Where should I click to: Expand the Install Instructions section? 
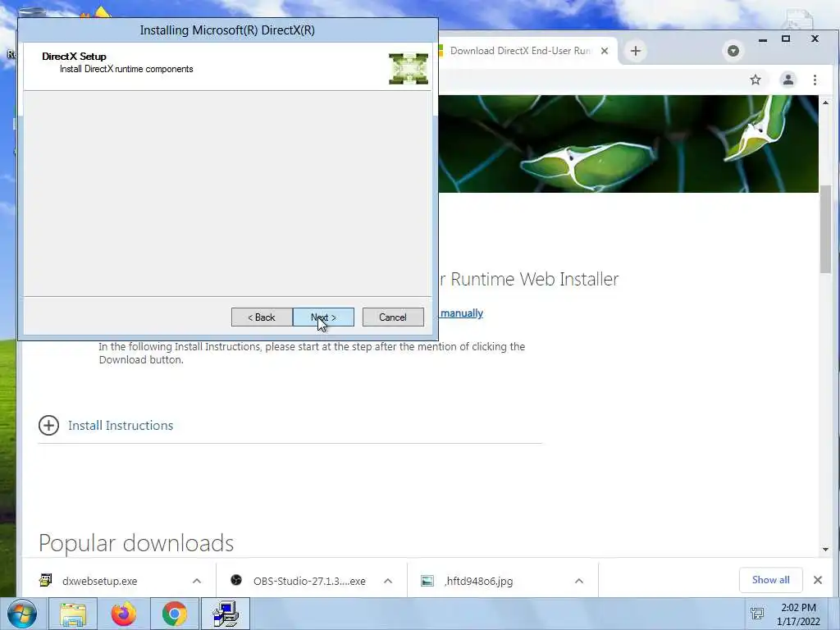[x=121, y=426]
